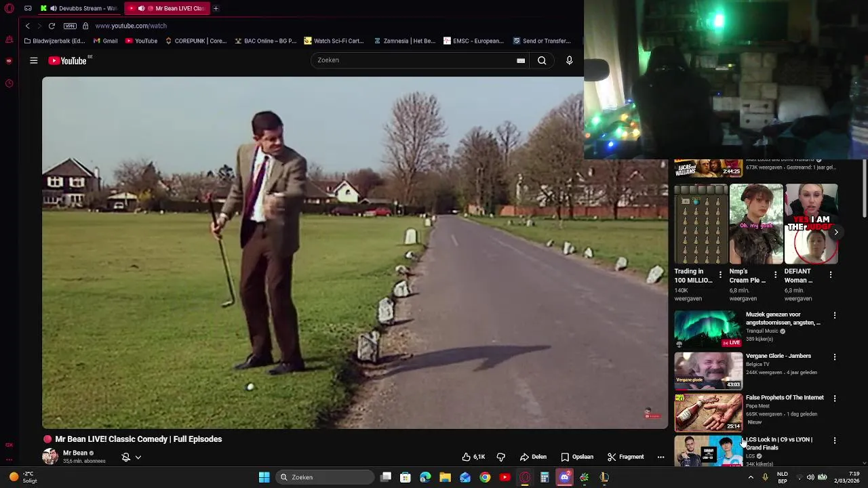Click the padlock site info icon
Image resolution: width=868 pixels, height=488 pixels.
pyautogui.click(x=85, y=26)
